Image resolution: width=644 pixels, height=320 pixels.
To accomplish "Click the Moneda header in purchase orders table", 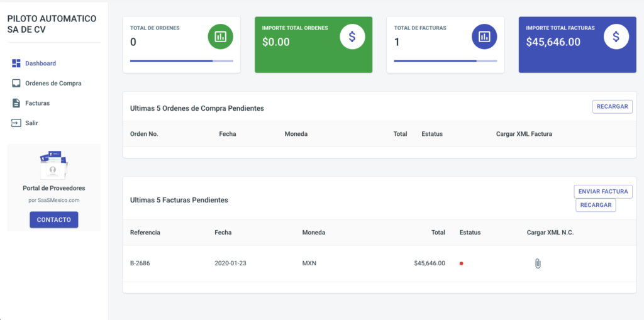I will tap(296, 134).
